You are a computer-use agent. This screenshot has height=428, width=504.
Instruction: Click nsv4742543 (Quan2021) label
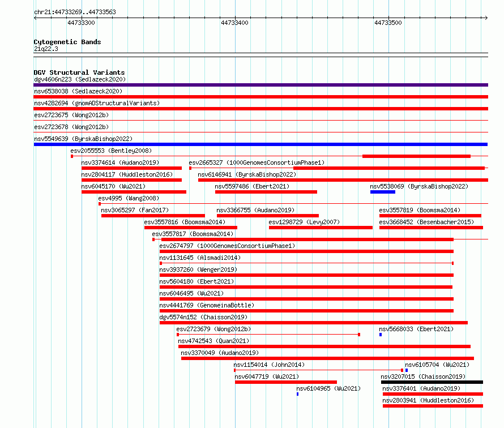(213, 341)
